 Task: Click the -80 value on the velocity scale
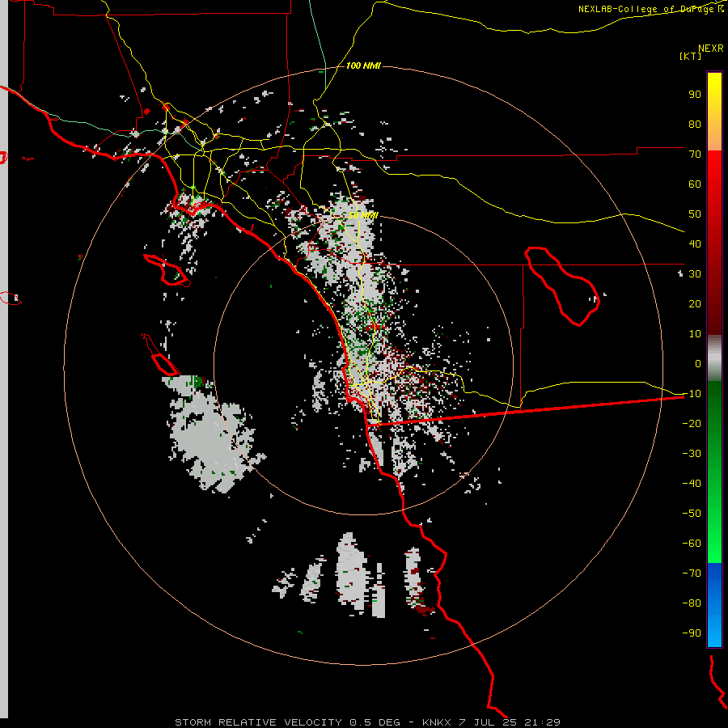pyautogui.click(x=692, y=603)
